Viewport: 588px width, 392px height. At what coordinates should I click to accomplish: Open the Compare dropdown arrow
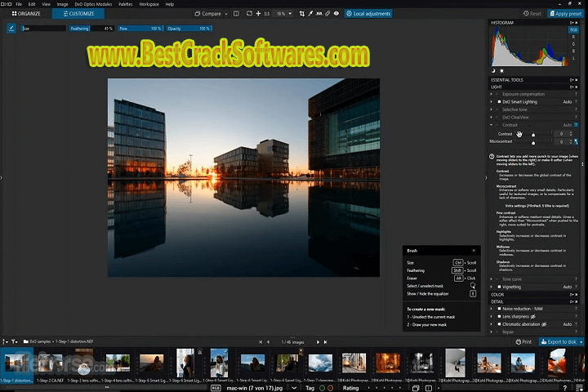click(x=226, y=14)
